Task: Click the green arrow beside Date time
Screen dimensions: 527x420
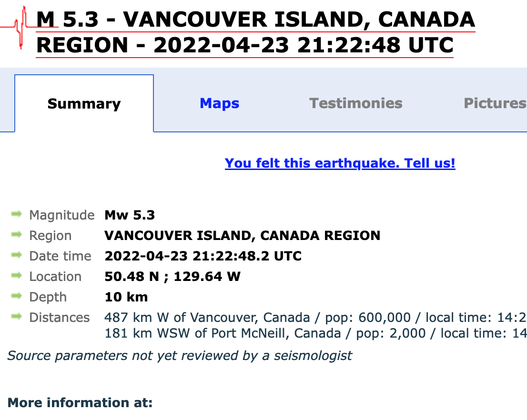Action: pyautogui.click(x=17, y=256)
